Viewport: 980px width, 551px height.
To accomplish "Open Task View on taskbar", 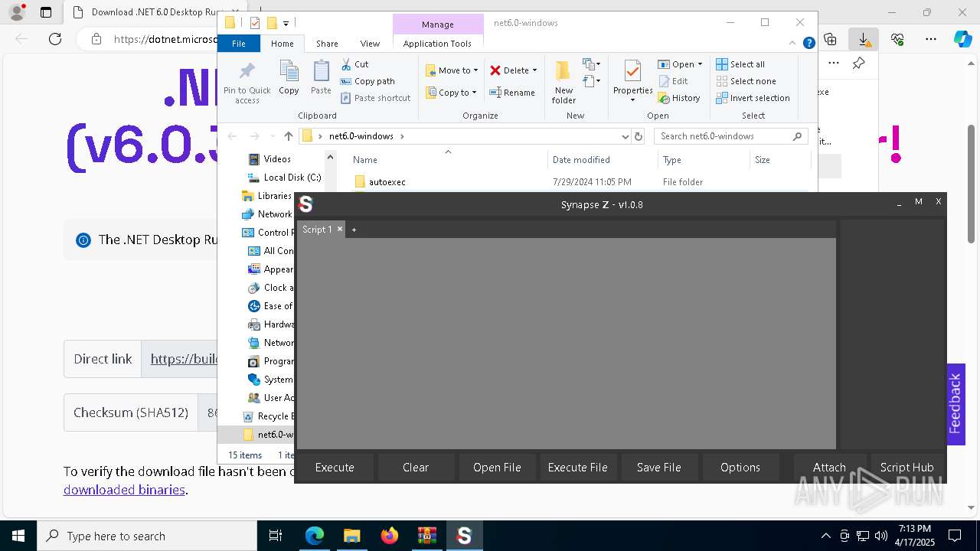I will pos(276,536).
